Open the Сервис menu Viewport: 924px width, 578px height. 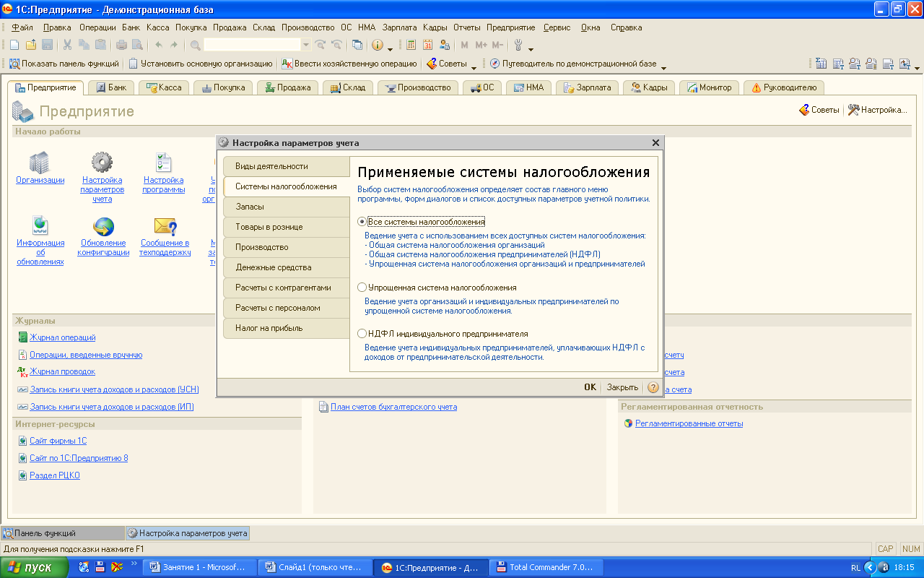pyautogui.click(x=557, y=27)
